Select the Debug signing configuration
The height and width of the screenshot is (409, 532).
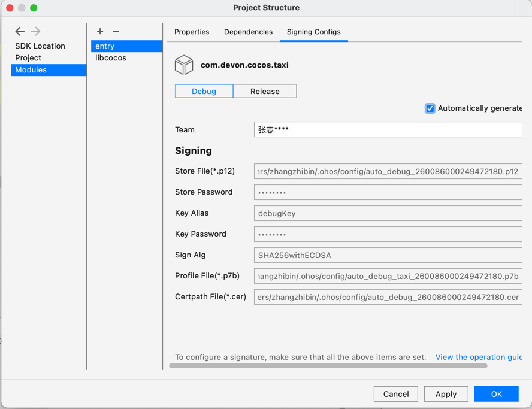click(204, 91)
